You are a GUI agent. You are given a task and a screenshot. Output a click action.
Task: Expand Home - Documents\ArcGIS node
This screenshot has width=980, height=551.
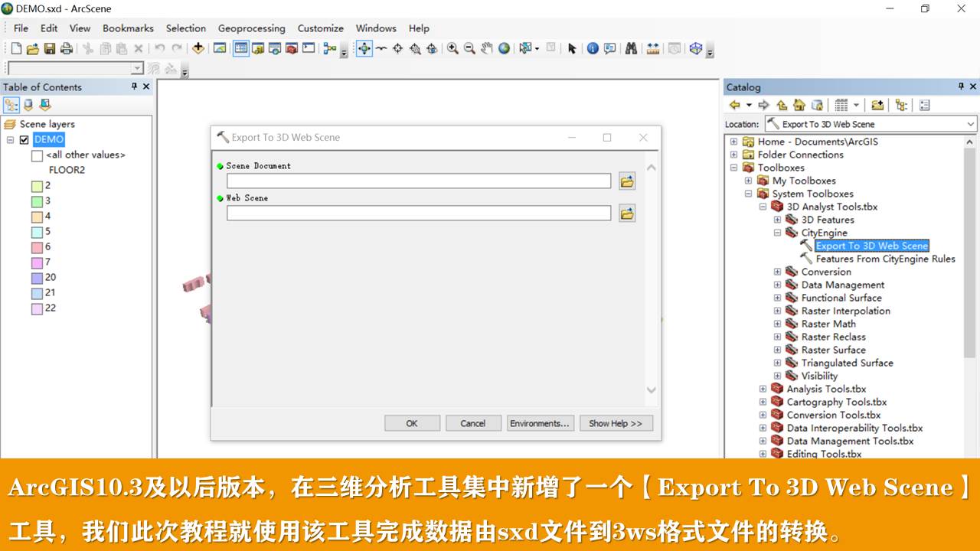tap(733, 142)
